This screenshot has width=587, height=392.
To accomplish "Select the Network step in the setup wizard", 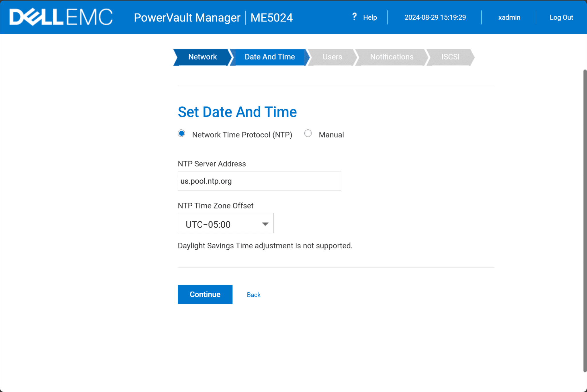I will pyautogui.click(x=202, y=57).
